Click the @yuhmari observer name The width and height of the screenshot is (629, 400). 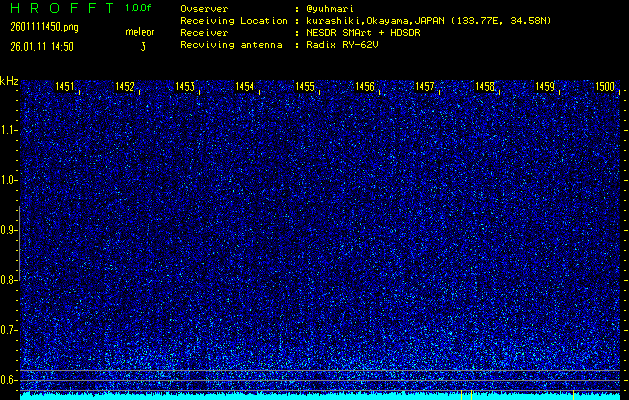(x=332, y=8)
